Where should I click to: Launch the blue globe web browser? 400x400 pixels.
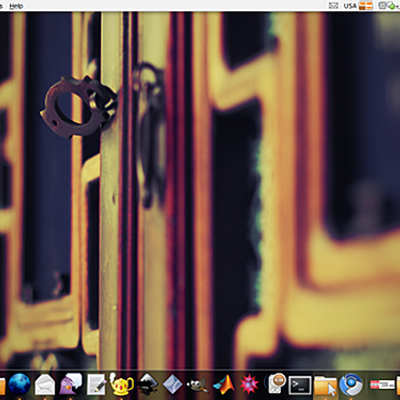coord(19,384)
